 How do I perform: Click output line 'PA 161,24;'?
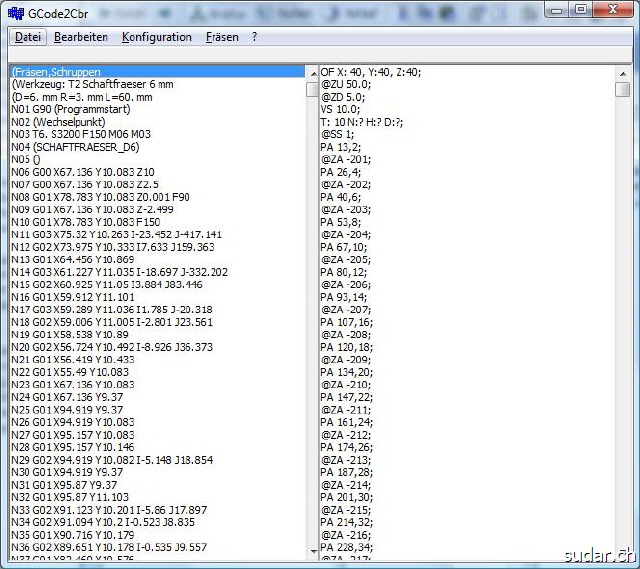(347, 422)
